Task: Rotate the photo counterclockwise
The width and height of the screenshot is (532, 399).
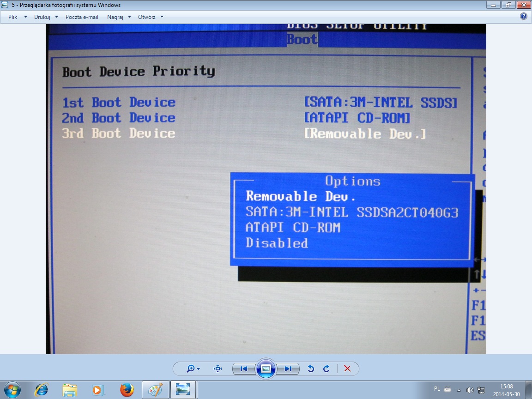Action: (x=310, y=369)
